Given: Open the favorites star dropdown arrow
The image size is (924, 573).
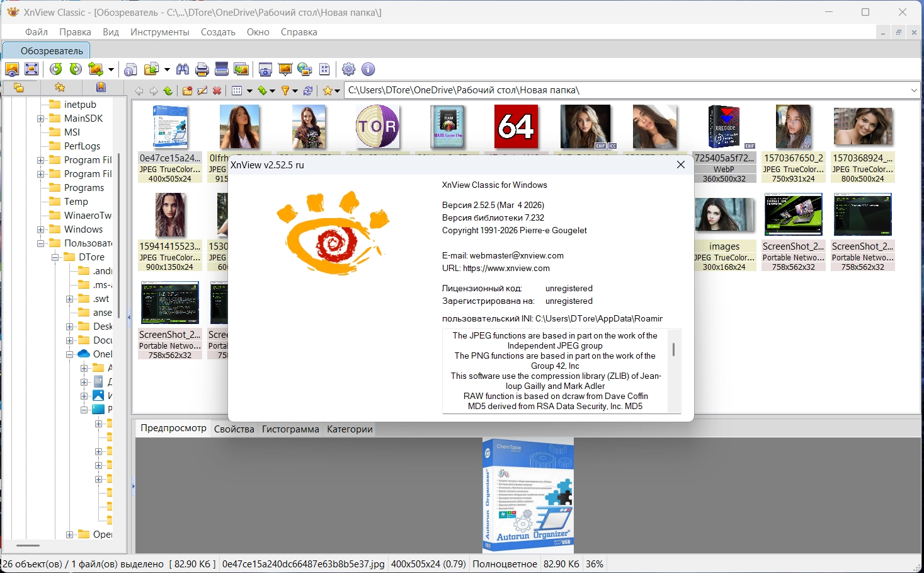Looking at the screenshot, I should tap(337, 91).
